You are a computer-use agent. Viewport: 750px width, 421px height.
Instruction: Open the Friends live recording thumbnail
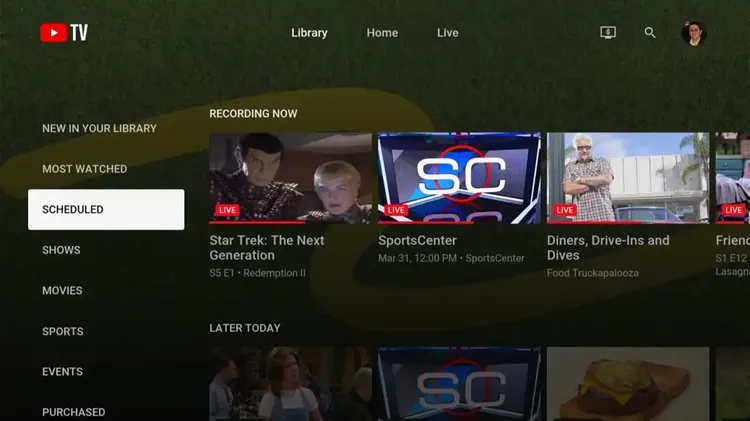point(733,178)
